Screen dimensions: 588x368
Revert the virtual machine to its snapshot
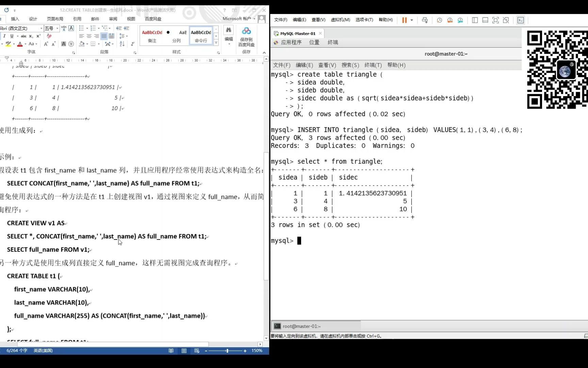[450, 20]
